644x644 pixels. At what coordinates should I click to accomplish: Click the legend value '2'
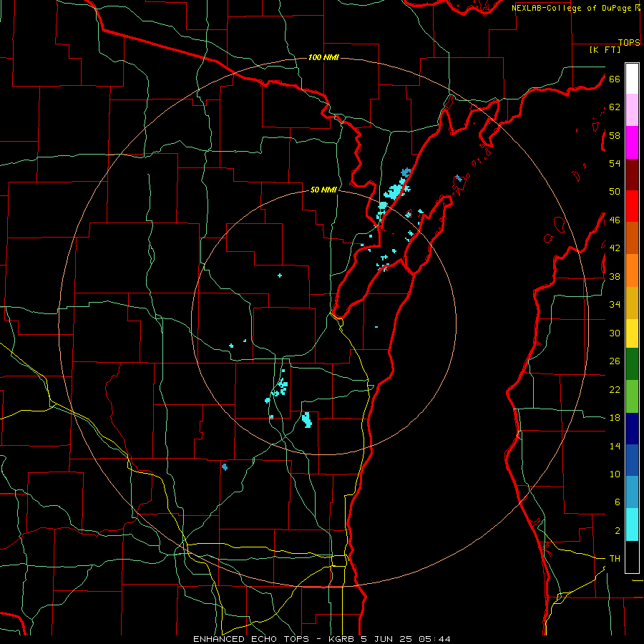(x=617, y=531)
